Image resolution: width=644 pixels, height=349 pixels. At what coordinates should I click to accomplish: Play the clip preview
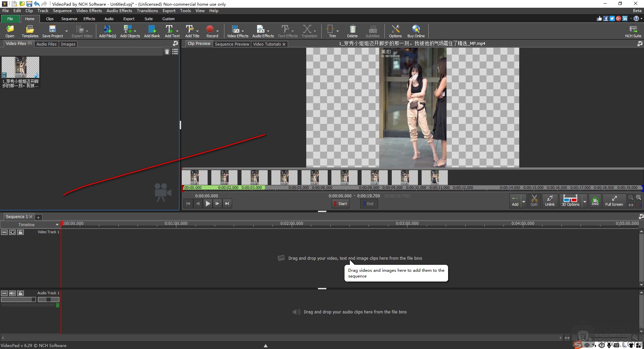[x=208, y=203]
